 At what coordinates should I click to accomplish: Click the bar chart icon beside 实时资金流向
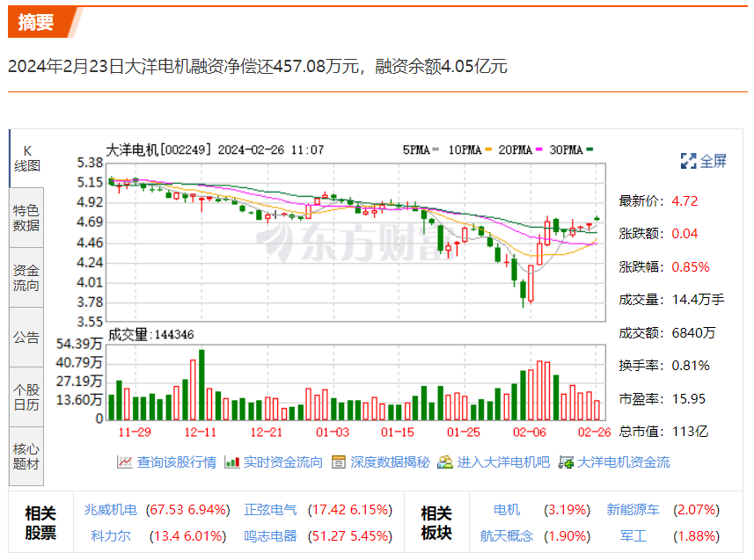pos(232,462)
